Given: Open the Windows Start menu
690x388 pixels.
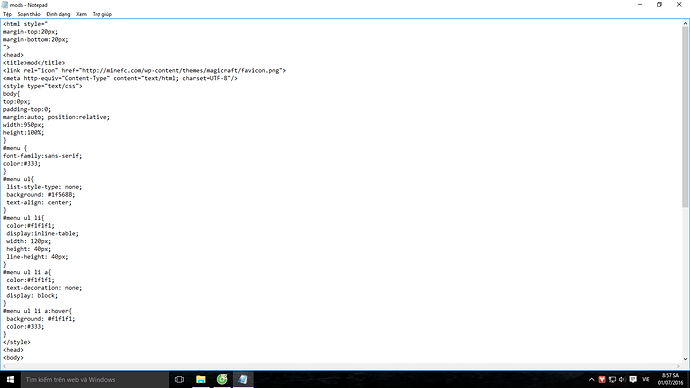Looking at the screenshot, I should 10,379.
